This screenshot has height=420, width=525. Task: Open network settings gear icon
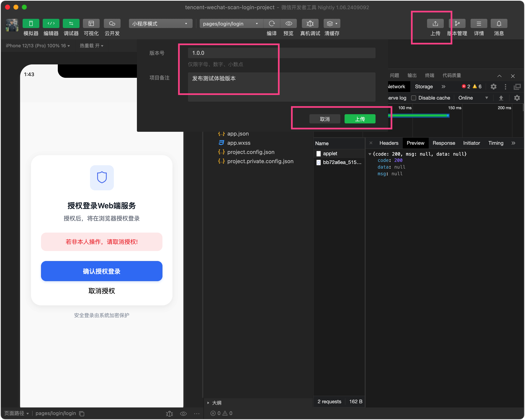(x=517, y=98)
